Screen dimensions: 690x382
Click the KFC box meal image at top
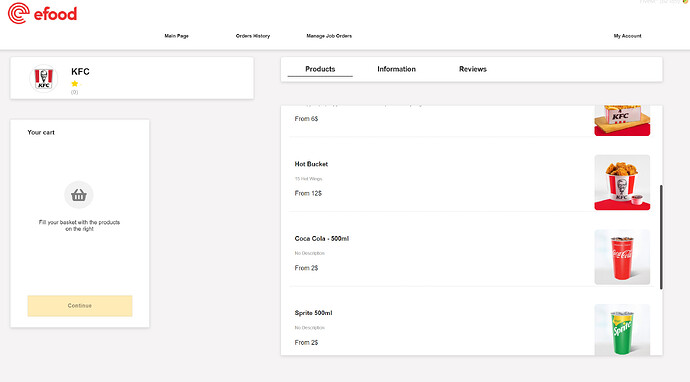[x=622, y=121]
